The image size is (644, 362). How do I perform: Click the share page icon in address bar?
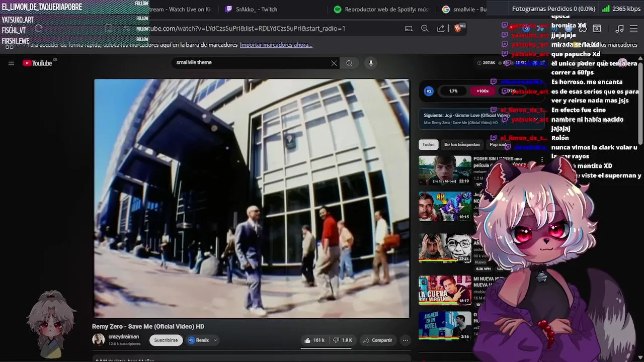pyautogui.click(x=441, y=29)
